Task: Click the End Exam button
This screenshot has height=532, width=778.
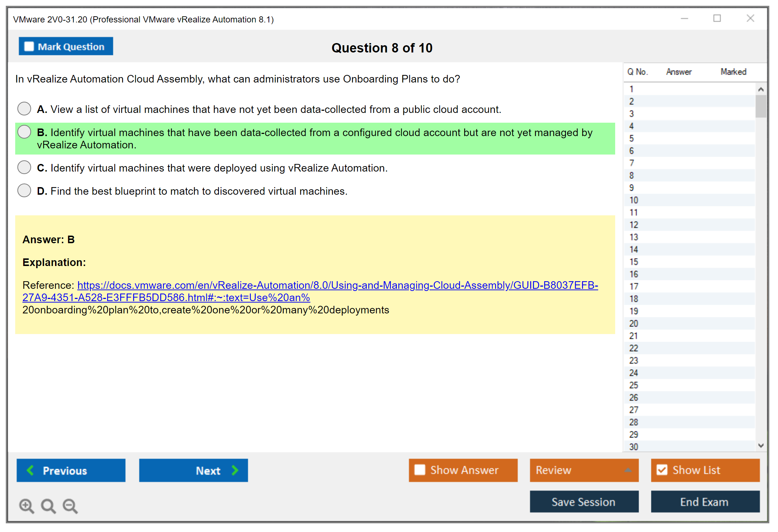Action: (705, 502)
